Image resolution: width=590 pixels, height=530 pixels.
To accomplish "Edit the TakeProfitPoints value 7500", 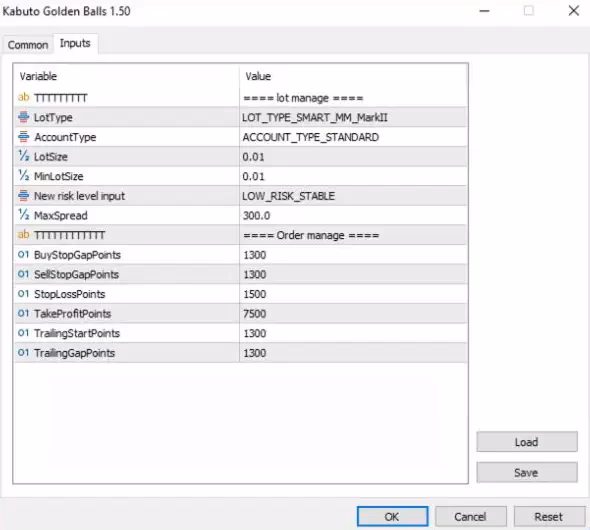I will pyautogui.click(x=353, y=313).
